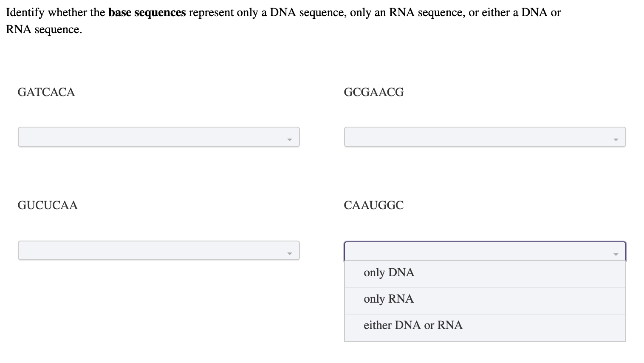Click the bolded 'base sequences' text
Viewport: 644px width, 363px height.
[x=147, y=12]
